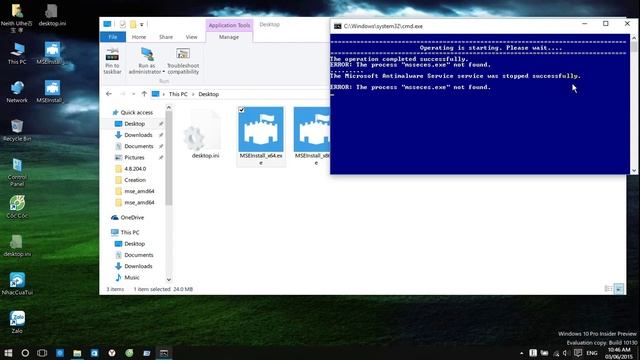Screen dimensions: 640x360
Task: Open the File menu in Explorer
Action: [x=113, y=37]
